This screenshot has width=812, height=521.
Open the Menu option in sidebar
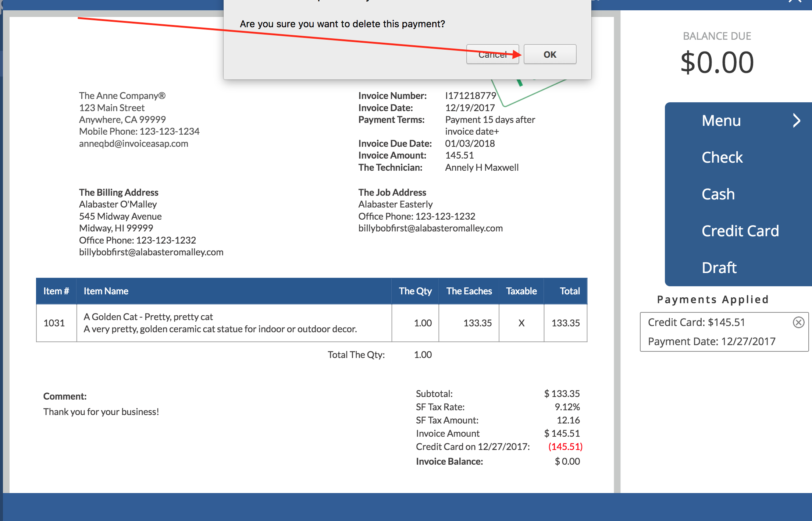click(721, 120)
